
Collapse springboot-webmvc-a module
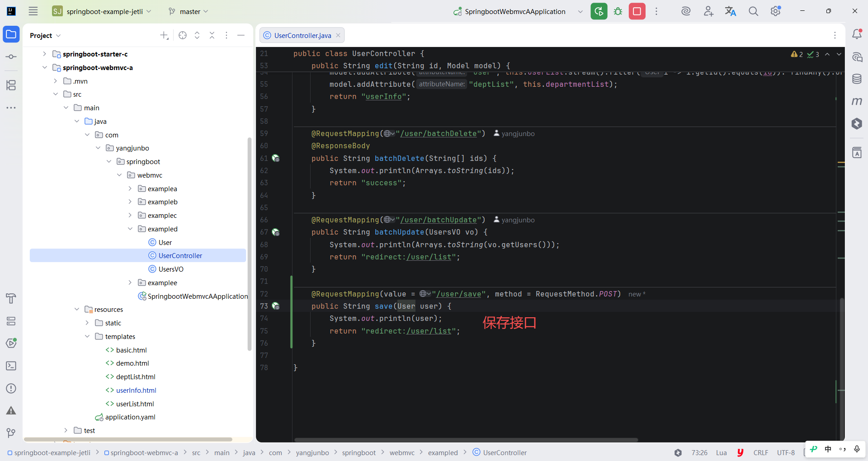pyautogui.click(x=44, y=67)
